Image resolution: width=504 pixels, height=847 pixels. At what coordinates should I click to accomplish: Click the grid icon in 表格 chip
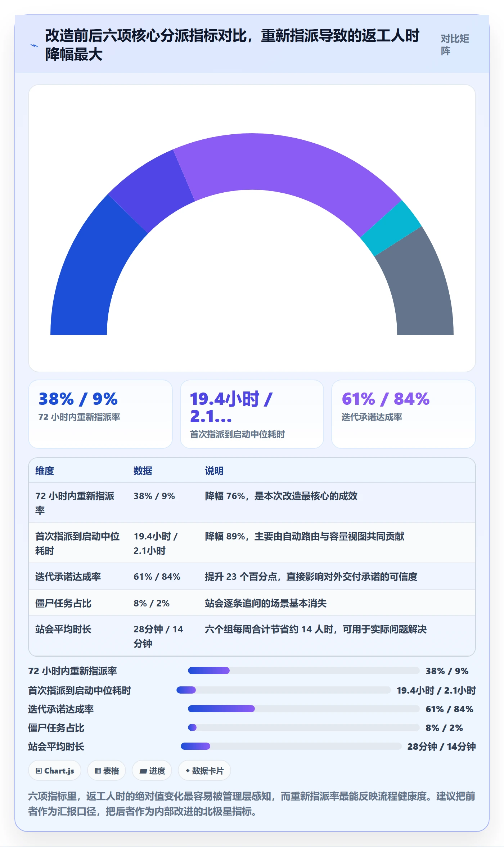[98, 771]
